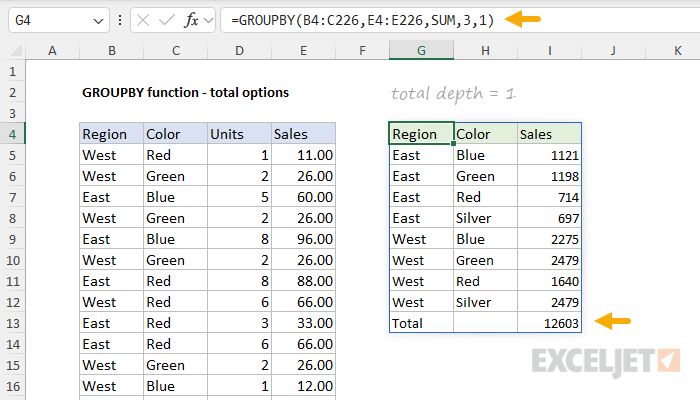Click into the GROUPBY formula bar text
Screen dimensions: 700x400
tap(362, 20)
